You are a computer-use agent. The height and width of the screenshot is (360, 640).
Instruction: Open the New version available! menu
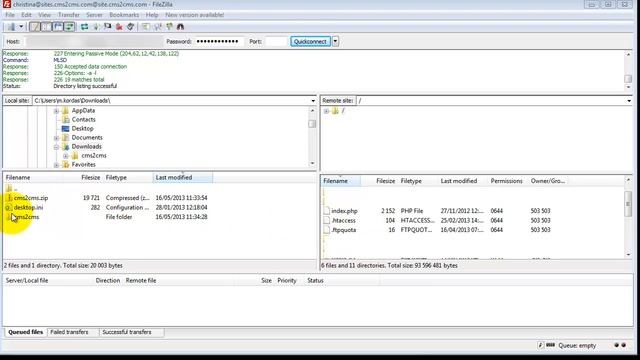(x=194, y=15)
